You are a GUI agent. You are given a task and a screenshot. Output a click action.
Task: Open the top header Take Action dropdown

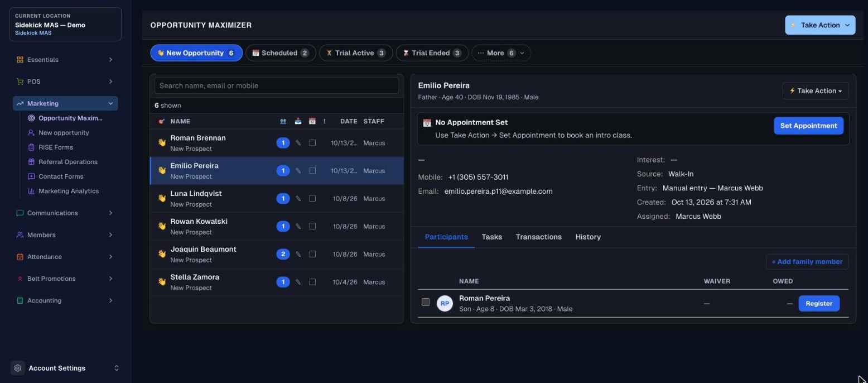(x=820, y=25)
